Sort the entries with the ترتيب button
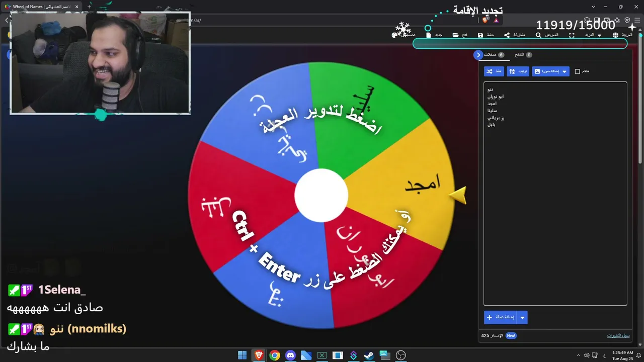Screen dimensions: 644x362 coord(518,71)
